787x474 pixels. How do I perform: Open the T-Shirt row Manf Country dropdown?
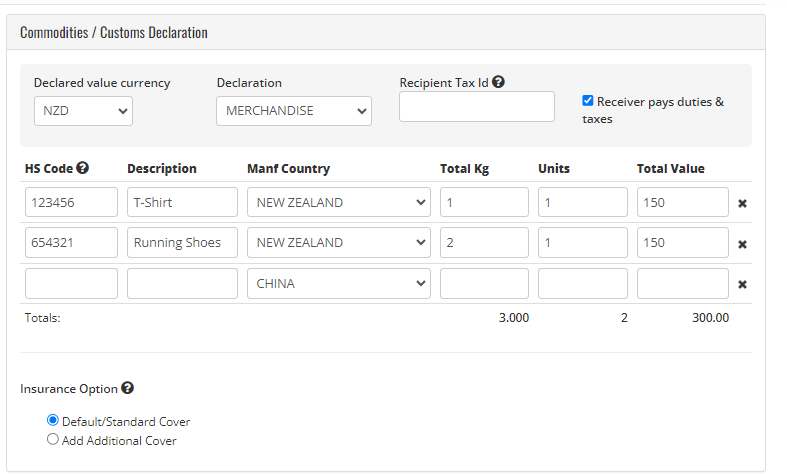(339, 202)
